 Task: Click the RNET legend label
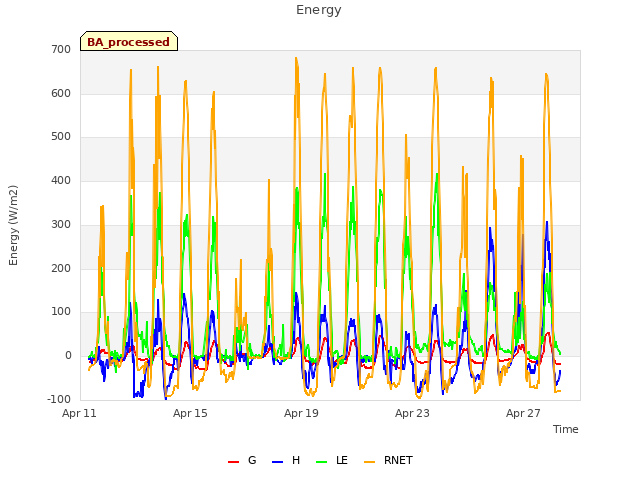tap(398, 460)
